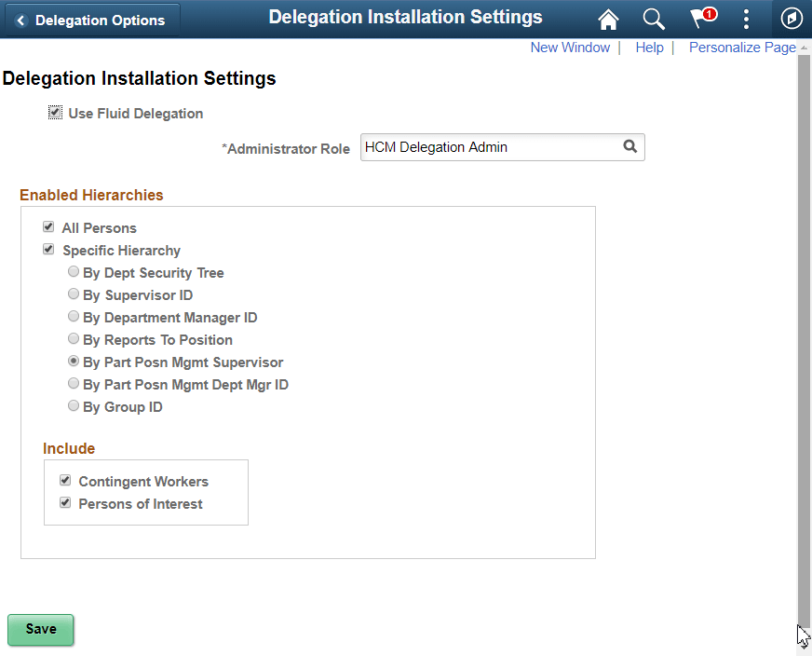812x656 pixels.
Task: Select By Dept Security Tree hierarchy
Action: (74, 271)
